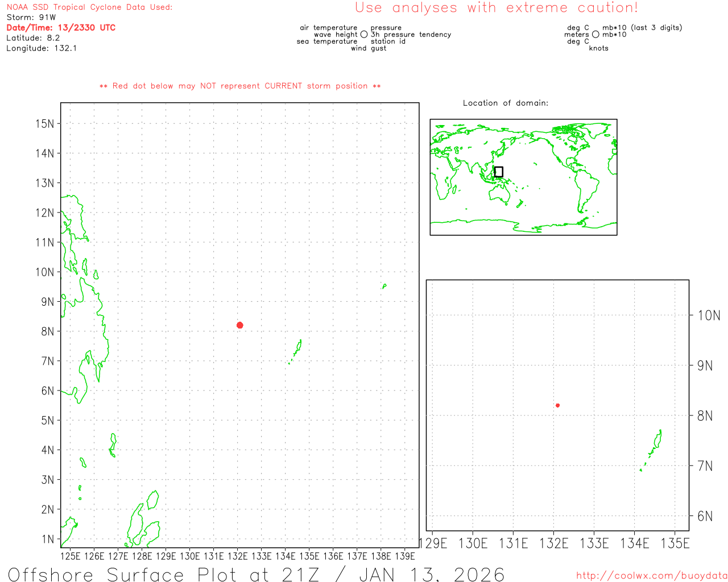Click the 'Longitude: 132.1' text
The image size is (728, 582).
(x=42, y=48)
